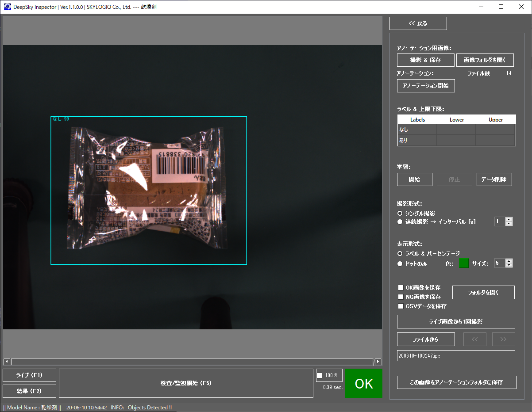This screenshot has height=412, width=532.
Task: Open the image folder with 画像フォルダを開く
Action: coord(485,60)
